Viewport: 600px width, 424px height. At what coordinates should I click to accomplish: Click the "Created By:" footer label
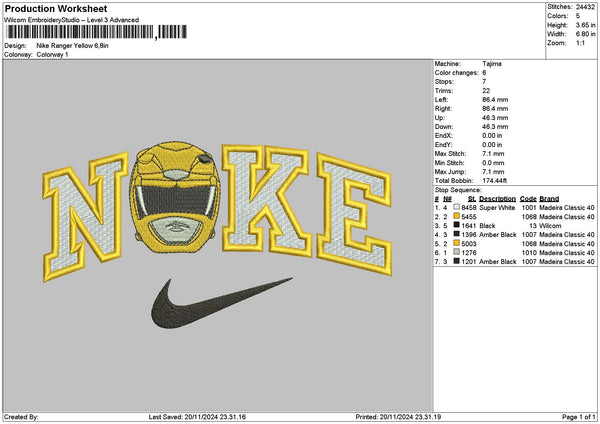tap(21, 417)
